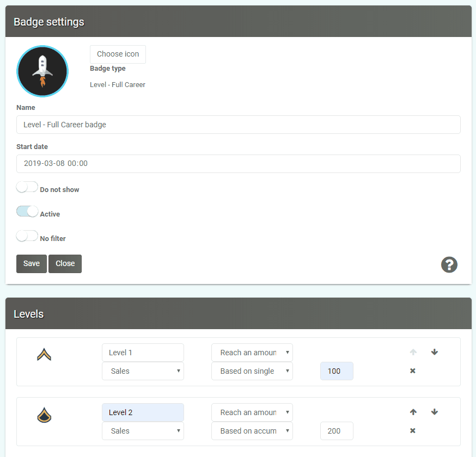Open Level 2 Reach an amount dropdown
Viewport: 476px width, 457px height.
252,412
